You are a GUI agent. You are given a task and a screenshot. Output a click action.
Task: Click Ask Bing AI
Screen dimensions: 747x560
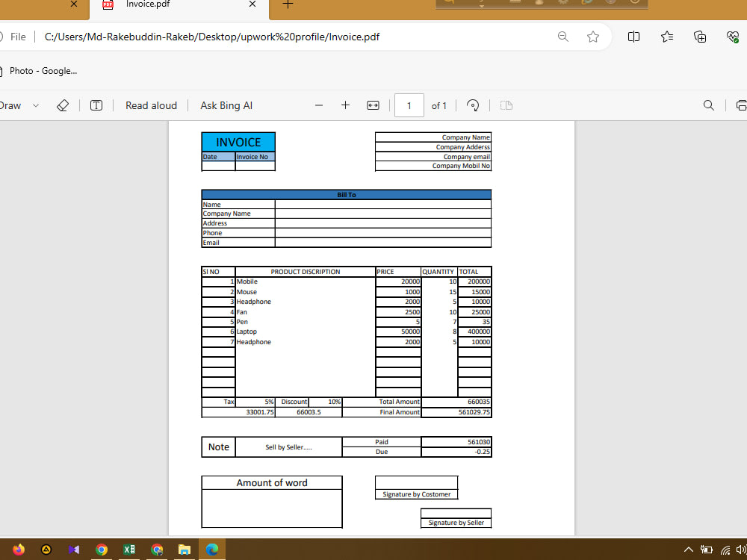pyautogui.click(x=226, y=105)
